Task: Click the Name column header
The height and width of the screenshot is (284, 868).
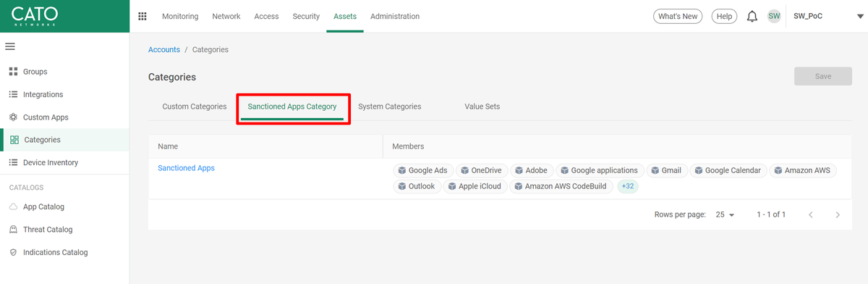Action: pos(168,146)
